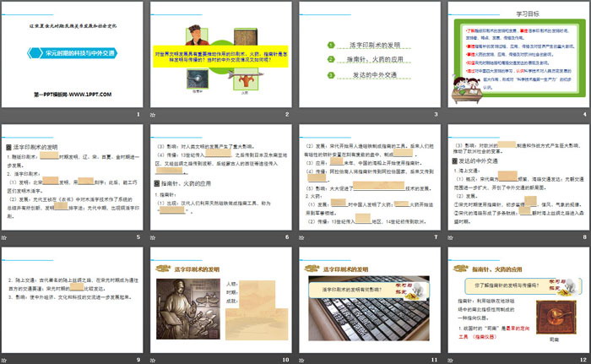Click slide number 8 label
591x364 pixels.
tap(585, 236)
